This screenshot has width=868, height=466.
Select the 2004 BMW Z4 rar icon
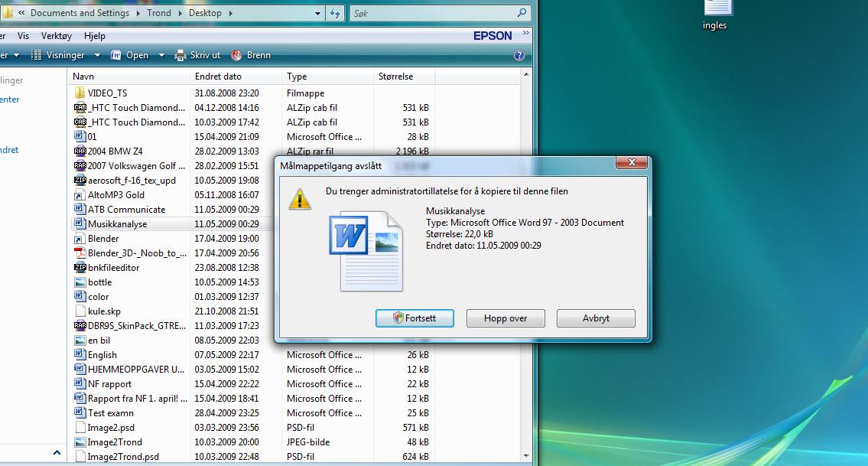(x=80, y=151)
